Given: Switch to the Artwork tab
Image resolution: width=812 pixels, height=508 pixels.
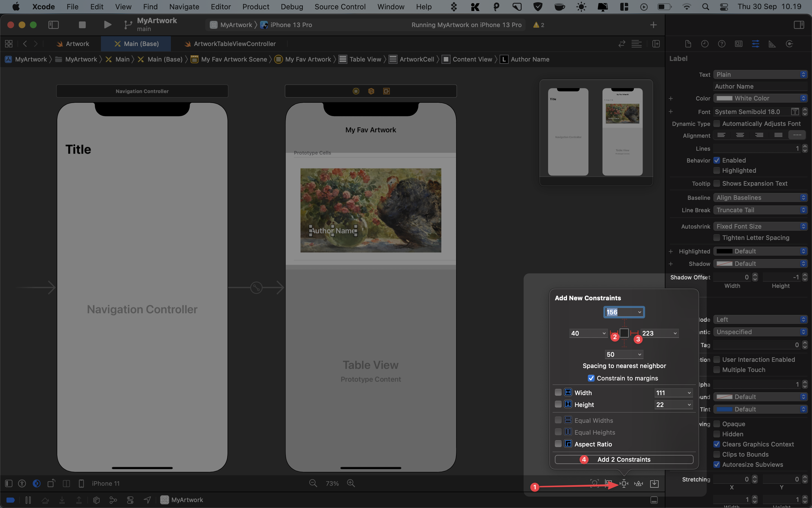Looking at the screenshot, I should pyautogui.click(x=73, y=44).
